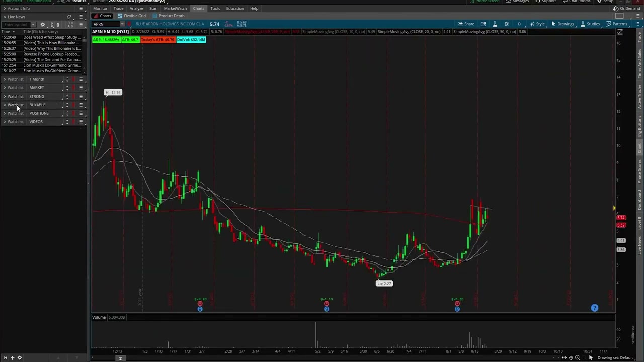Click the zoom magnifier icon at chart bottom
The height and width of the screenshot is (362, 644).
(x=577, y=358)
